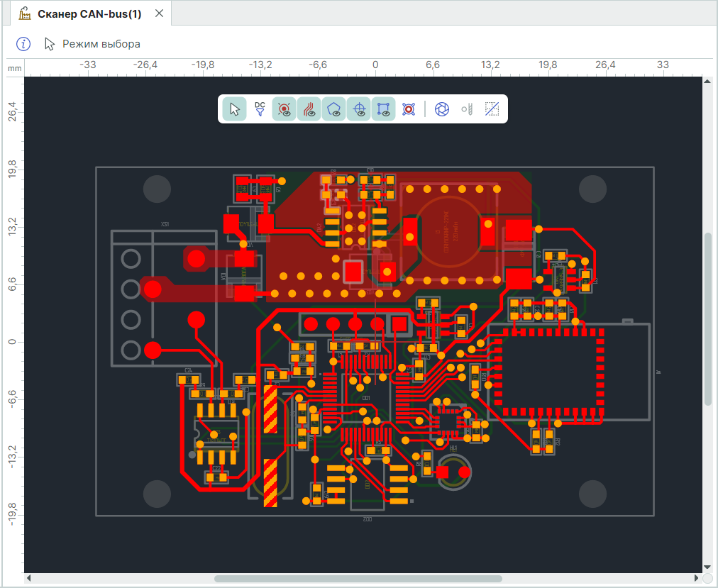
Task: Toggle visibility of rectangular outline objects
Action: tap(384, 109)
